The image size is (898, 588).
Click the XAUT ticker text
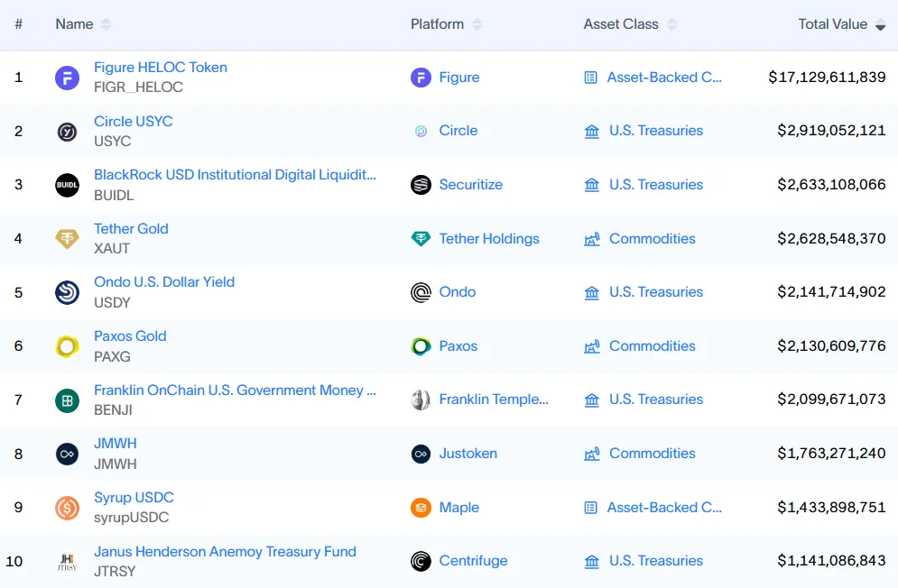click(x=112, y=249)
